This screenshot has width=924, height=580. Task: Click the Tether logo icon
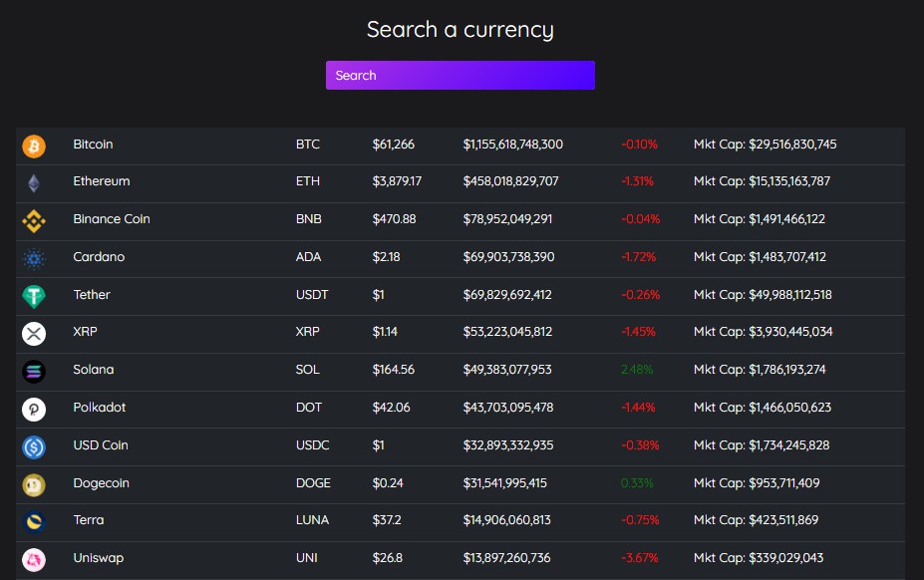tap(34, 297)
